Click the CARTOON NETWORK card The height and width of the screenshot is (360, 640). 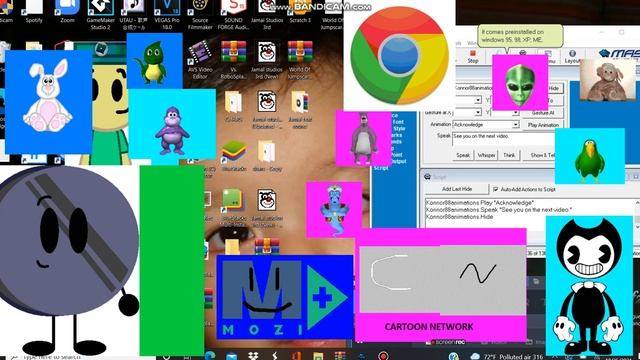coord(441,285)
